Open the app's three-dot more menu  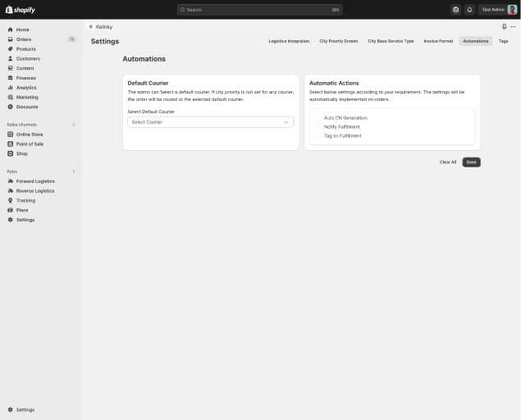(x=513, y=26)
